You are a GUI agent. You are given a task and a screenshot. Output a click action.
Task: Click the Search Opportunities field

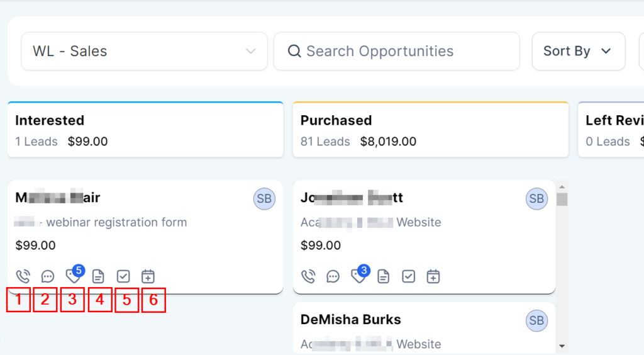[x=402, y=51]
